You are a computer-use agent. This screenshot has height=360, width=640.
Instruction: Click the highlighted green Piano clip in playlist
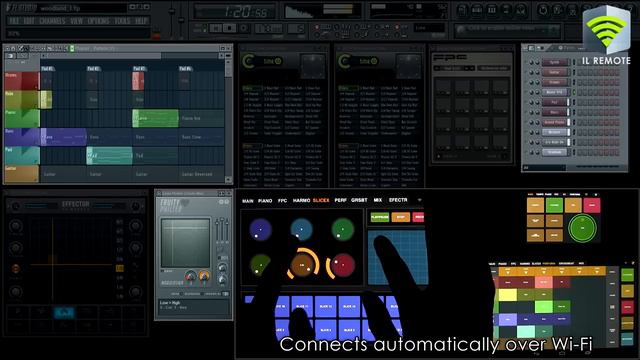(155, 118)
